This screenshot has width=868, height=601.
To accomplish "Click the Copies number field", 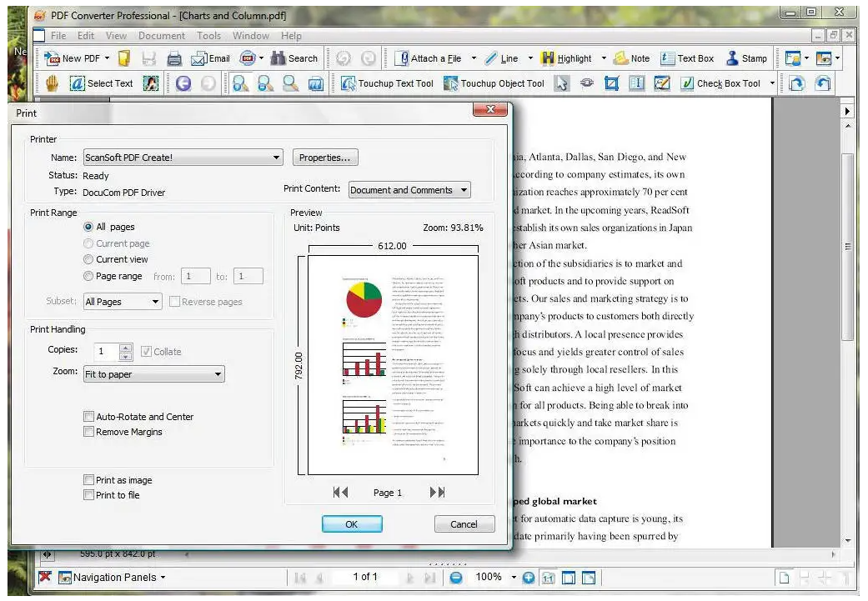I will tap(106, 352).
